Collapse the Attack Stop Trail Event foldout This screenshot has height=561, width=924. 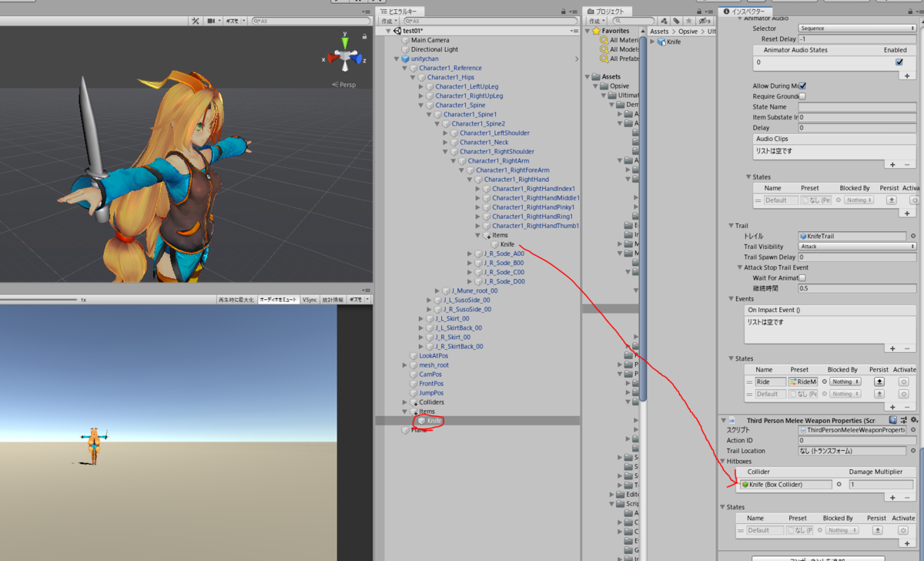click(740, 267)
